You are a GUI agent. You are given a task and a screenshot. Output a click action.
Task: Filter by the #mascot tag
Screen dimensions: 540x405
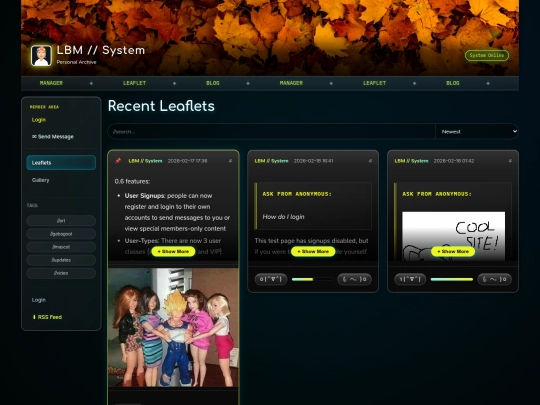pyautogui.click(x=61, y=247)
